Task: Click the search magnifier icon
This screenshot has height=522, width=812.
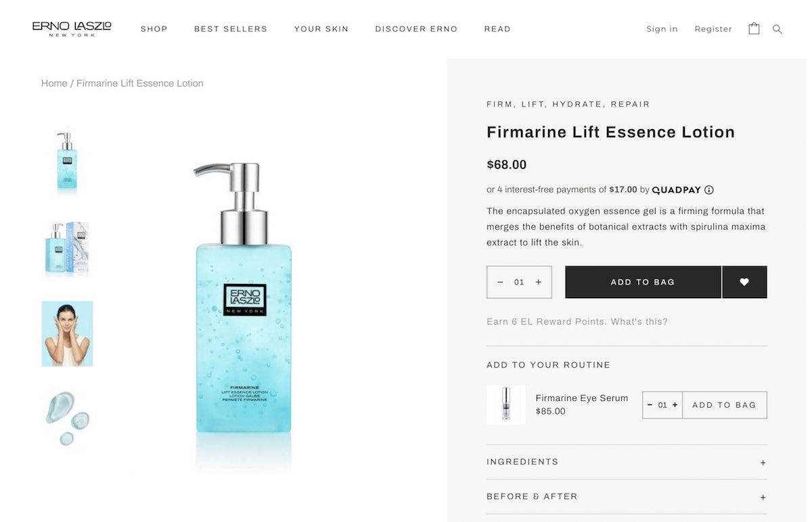Action: pyautogui.click(x=777, y=29)
